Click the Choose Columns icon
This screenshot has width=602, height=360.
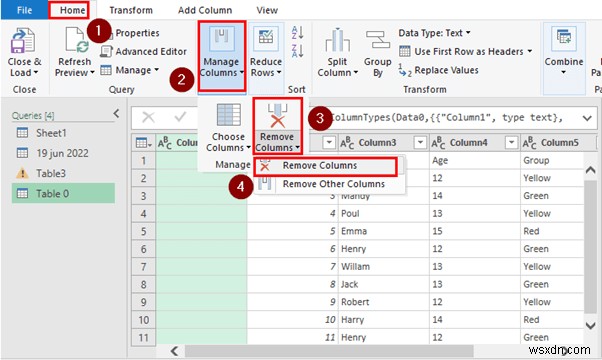click(x=228, y=115)
